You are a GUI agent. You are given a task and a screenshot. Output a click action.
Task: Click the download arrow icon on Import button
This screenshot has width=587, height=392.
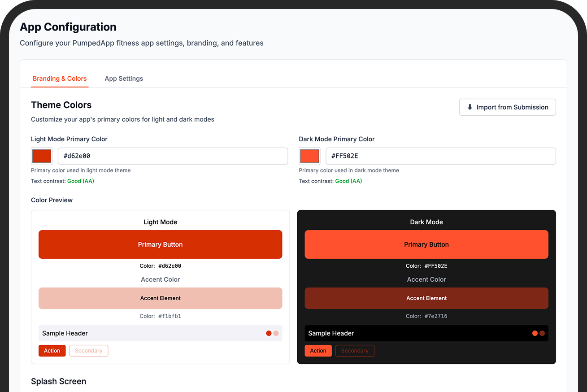coord(470,107)
